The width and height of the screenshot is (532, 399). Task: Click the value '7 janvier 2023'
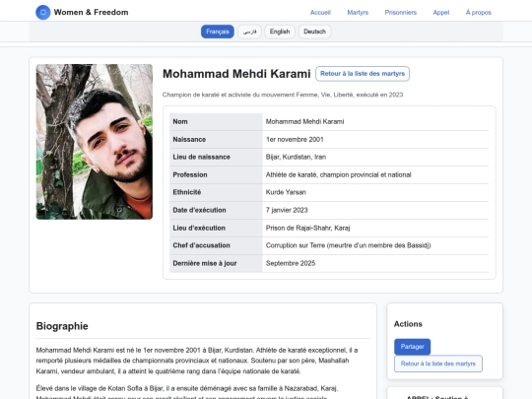287,210
